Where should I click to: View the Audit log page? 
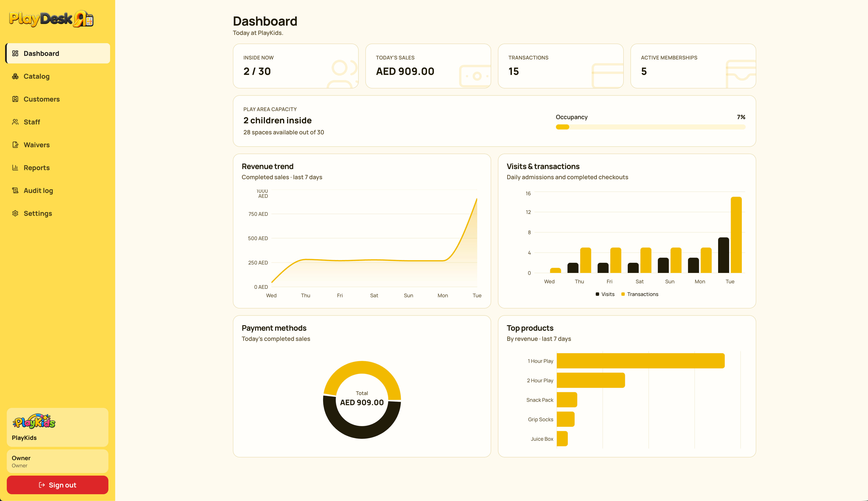click(x=58, y=190)
